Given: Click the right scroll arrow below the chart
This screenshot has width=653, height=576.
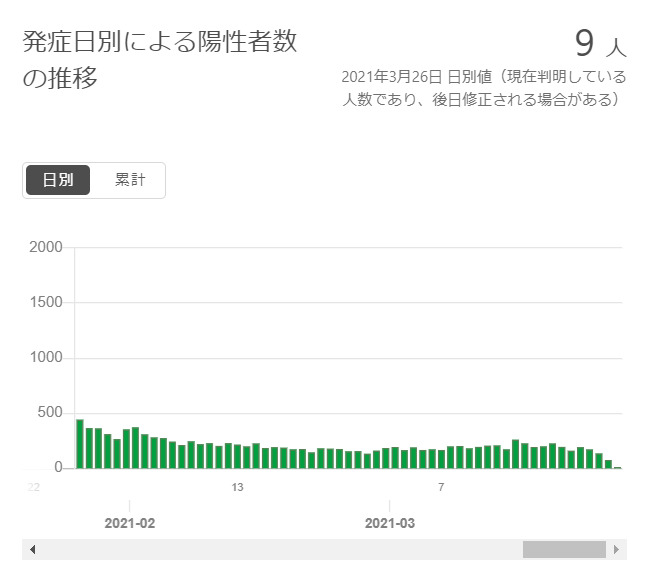Looking at the screenshot, I should click(617, 550).
